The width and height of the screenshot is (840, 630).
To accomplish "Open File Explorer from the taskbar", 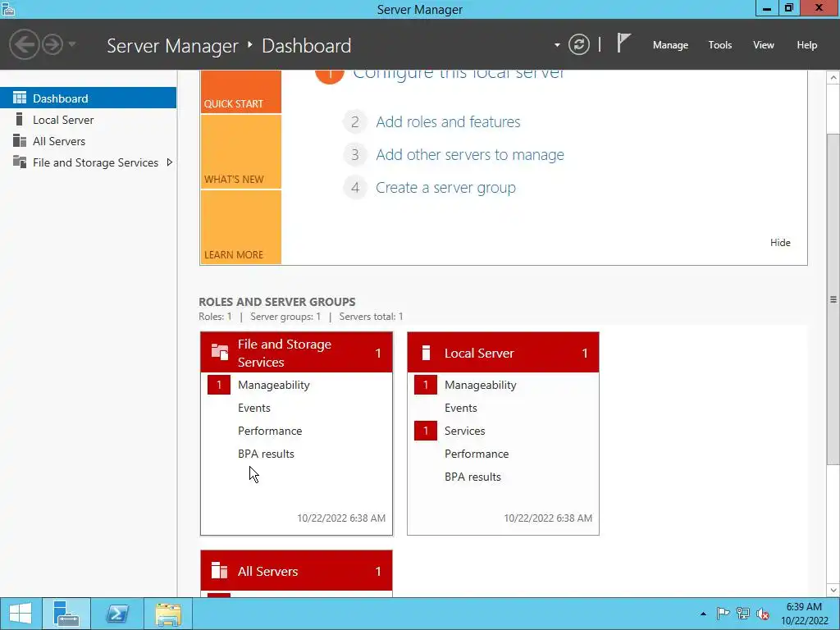I will [x=168, y=614].
